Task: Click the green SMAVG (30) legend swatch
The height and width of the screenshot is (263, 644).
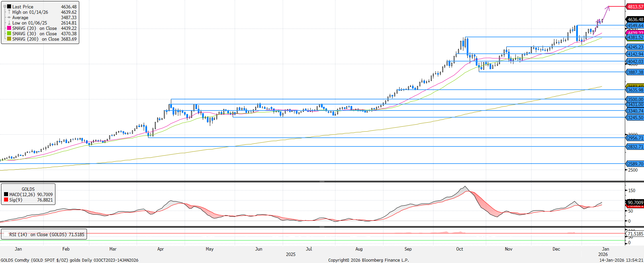Action: click(x=9, y=34)
